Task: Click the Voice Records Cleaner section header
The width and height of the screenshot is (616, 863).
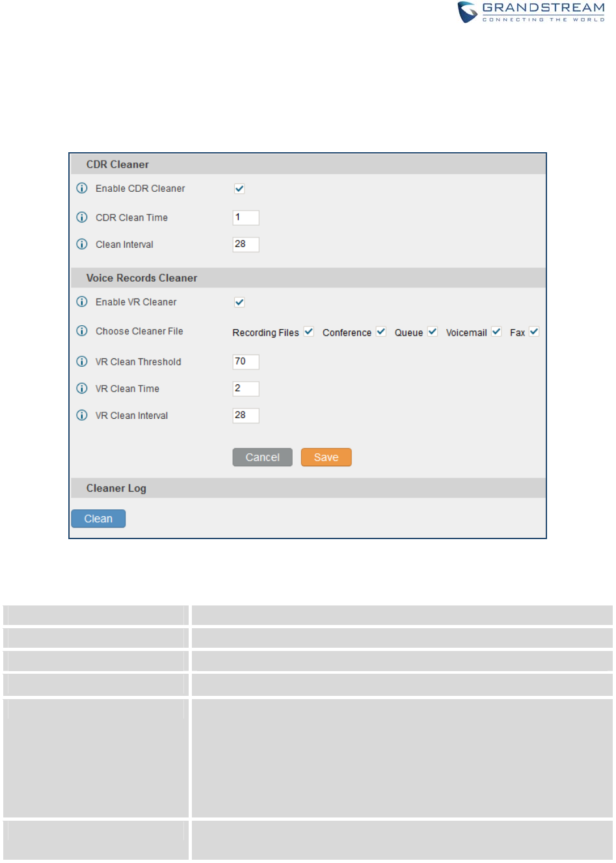Action: [x=308, y=278]
